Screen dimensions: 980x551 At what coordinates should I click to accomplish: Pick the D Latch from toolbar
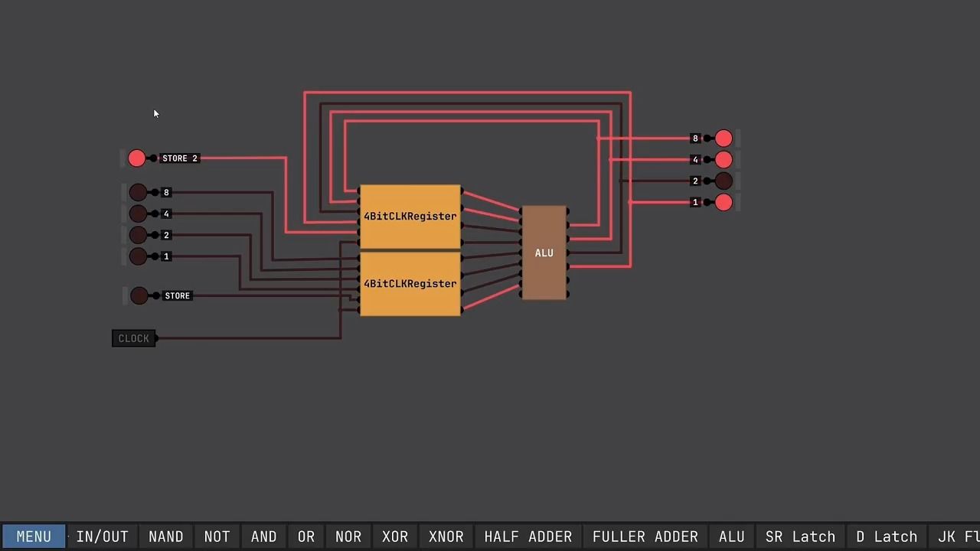[887, 536]
